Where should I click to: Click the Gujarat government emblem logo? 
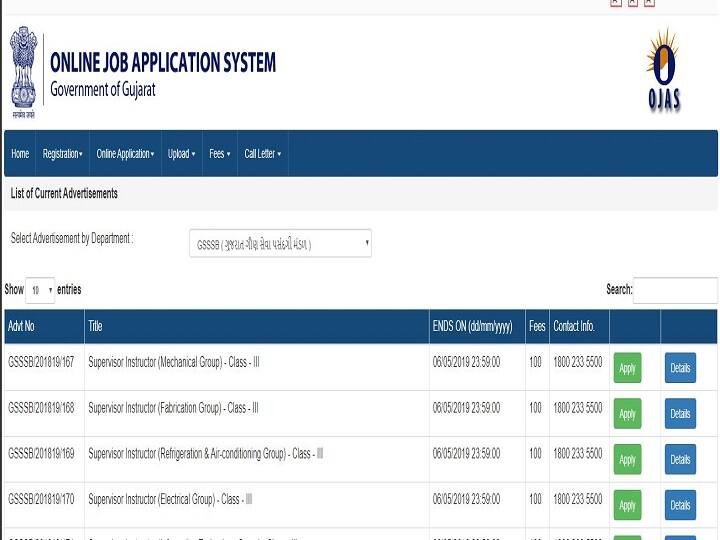pyautogui.click(x=23, y=72)
